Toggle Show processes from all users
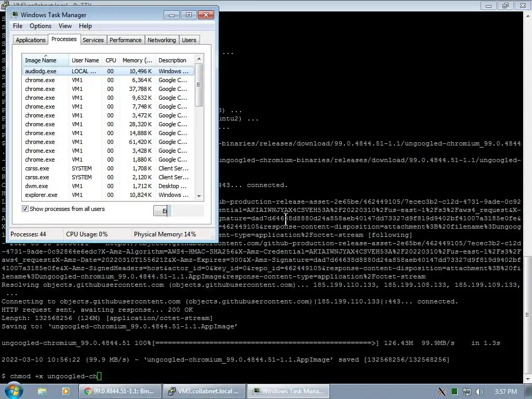Screen dimensions: 532x399 [x=25, y=209]
